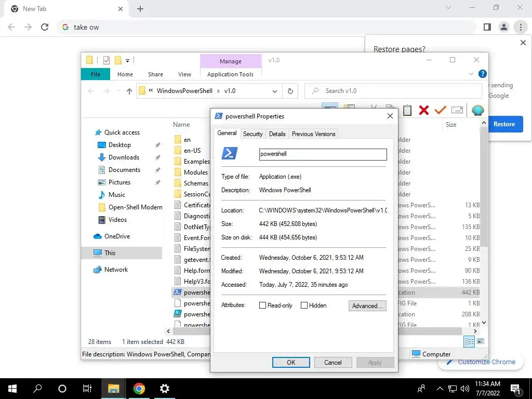Open address bar history dropdown arrow
532x399 pixels.
(x=275, y=91)
